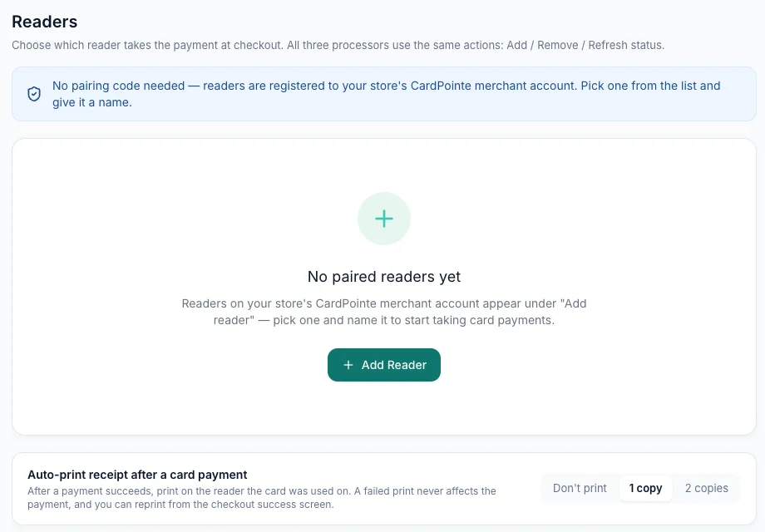Click the plus icon inside Add Reader button
The width and height of the screenshot is (765, 532).
(x=348, y=365)
